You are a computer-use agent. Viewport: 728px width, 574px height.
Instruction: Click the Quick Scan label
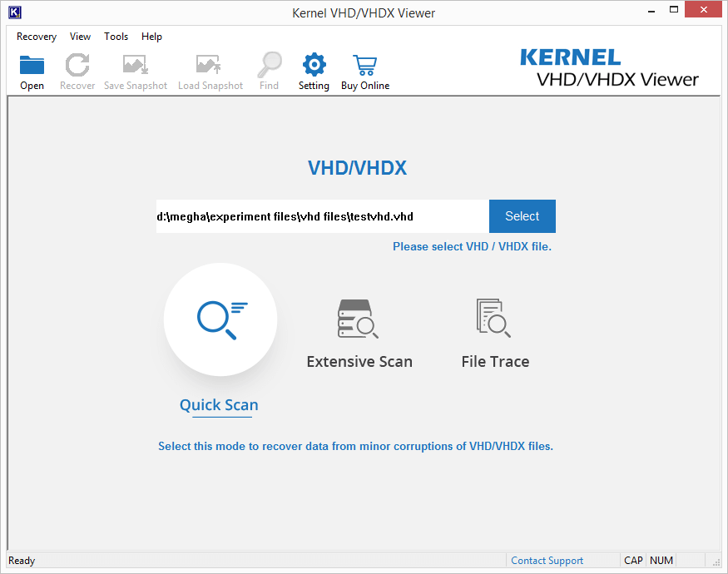219,405
